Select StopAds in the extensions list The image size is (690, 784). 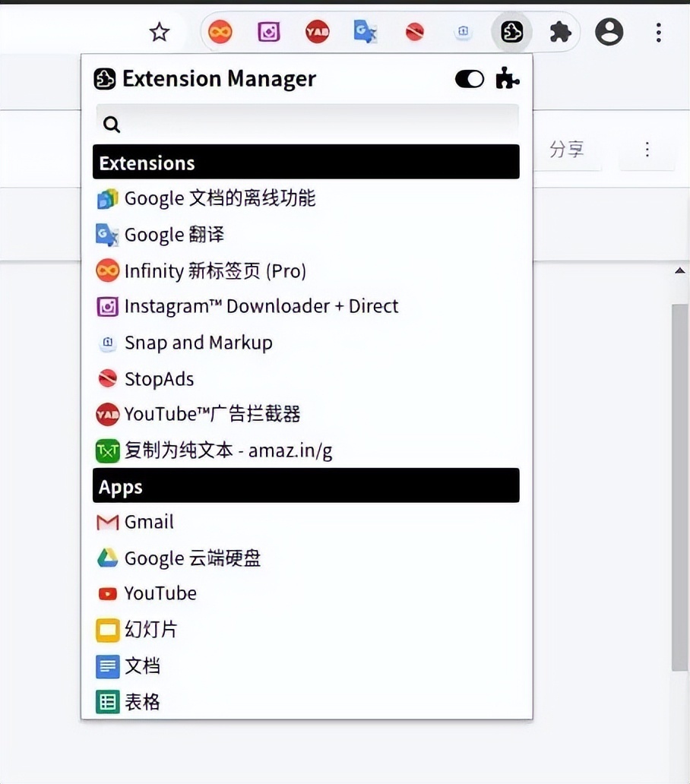(159, 378)
